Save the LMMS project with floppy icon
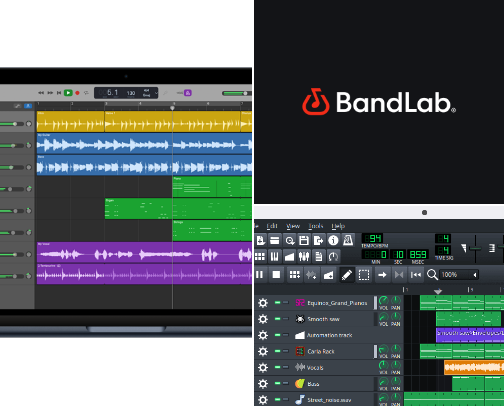The height and width of the screenshot is (406, 504). click(304, 240)
